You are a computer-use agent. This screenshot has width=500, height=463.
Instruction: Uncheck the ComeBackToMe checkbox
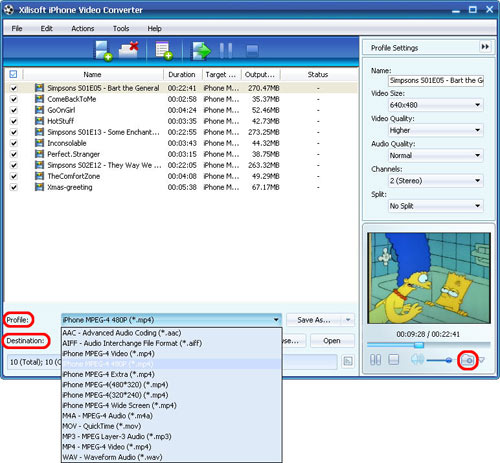14,99
